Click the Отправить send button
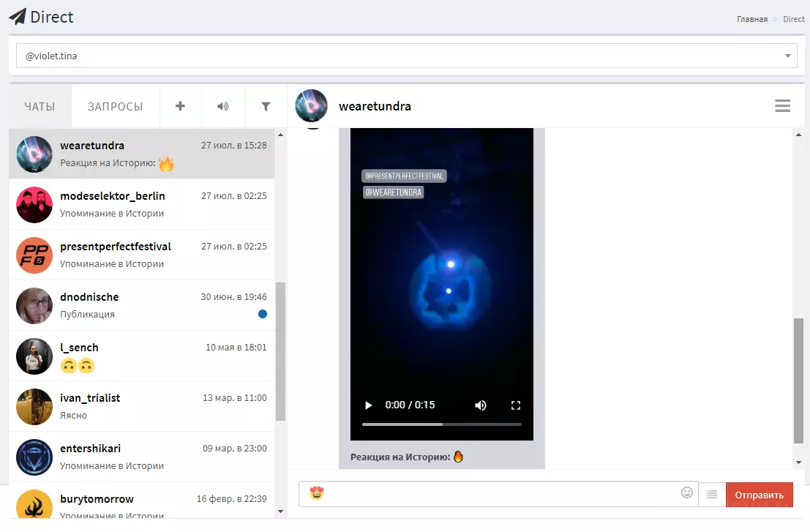The height and width of the screenshot is (532, 810). click(759, 494)
